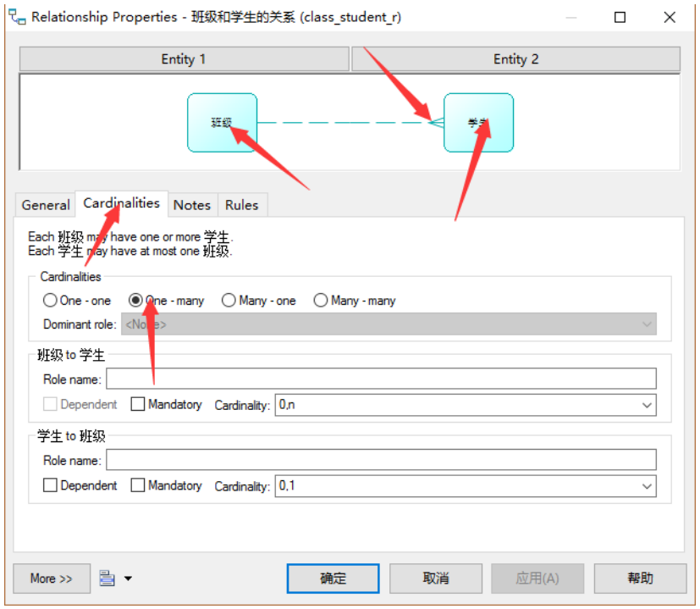
Task: Click the relationship properties title bar icon
Action: coord(18,17)
